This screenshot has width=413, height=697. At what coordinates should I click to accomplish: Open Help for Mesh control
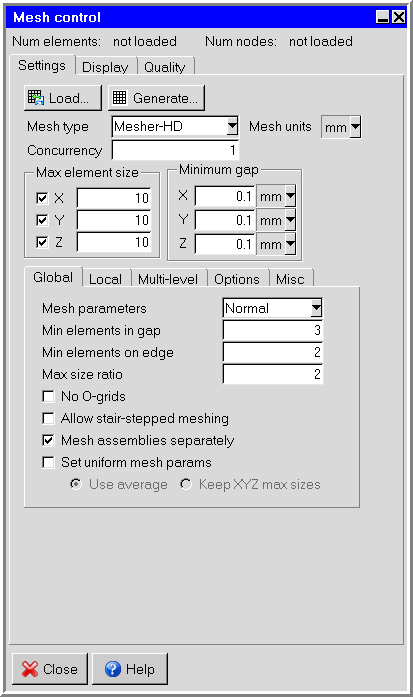(130, 669)
